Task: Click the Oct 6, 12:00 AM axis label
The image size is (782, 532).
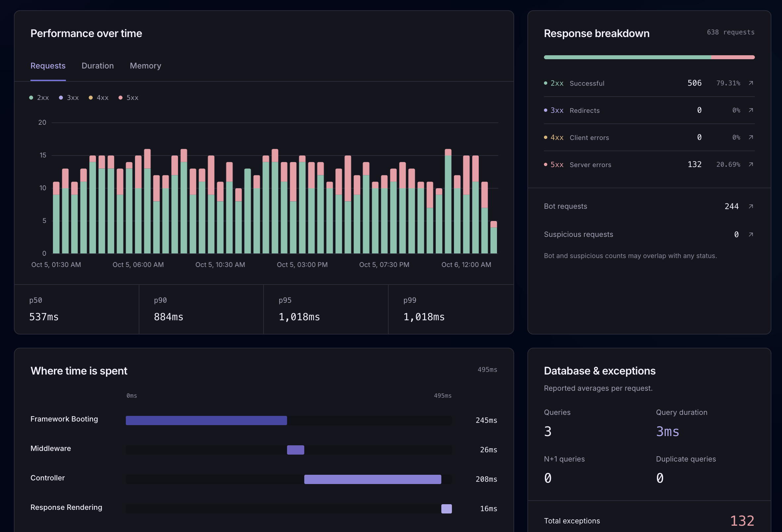Action: click(466, 265)
